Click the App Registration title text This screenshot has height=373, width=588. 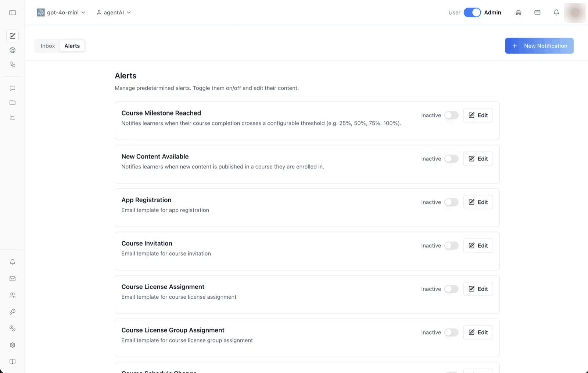point(146,200)
